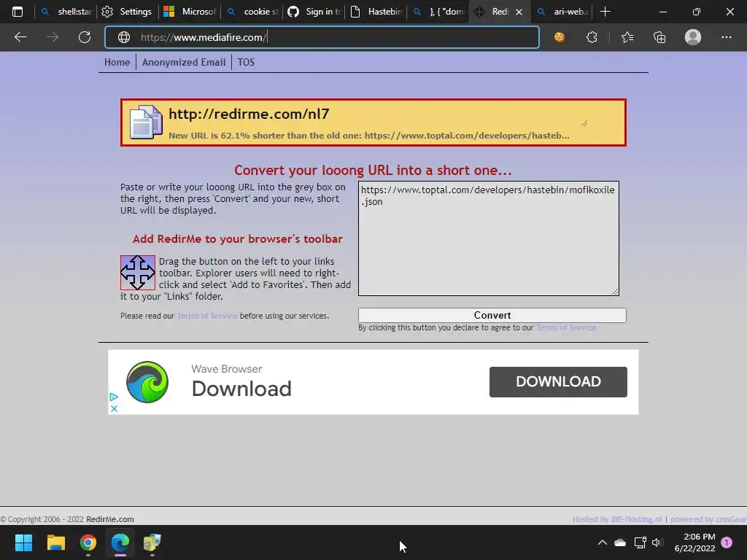Image resolution: width=747 pixels, height=560 pixels.
Task: Click the Convert button
Action: (x=492, y=315)
